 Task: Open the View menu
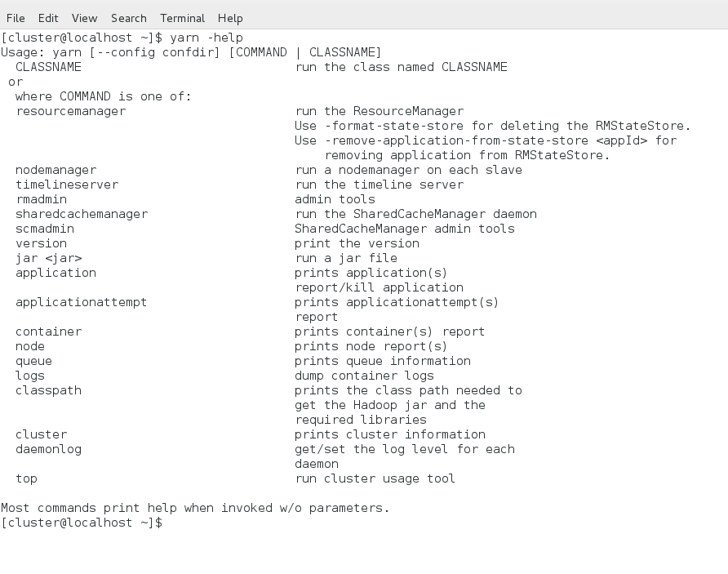click(84, 18)
